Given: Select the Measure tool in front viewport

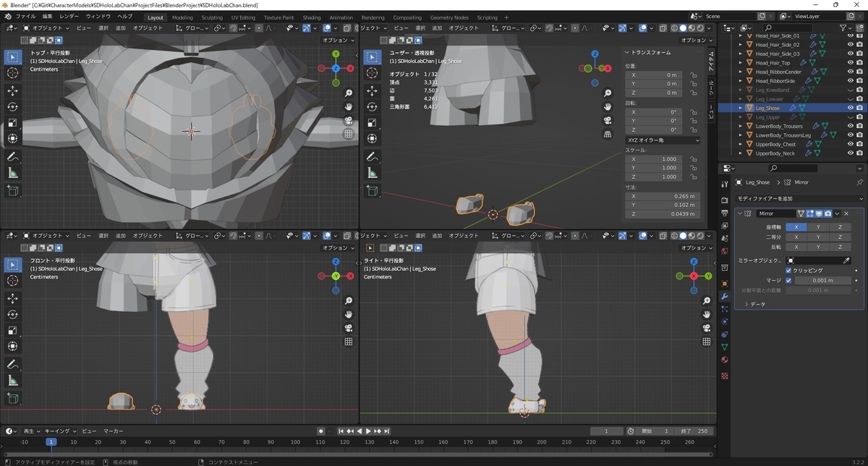Looking at the screenshot, I should coord(13,381).
